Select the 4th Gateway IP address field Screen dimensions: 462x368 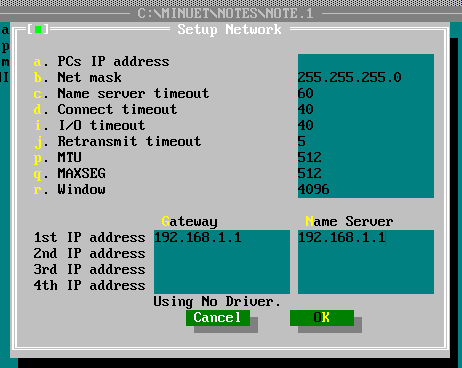click(222, 286)
